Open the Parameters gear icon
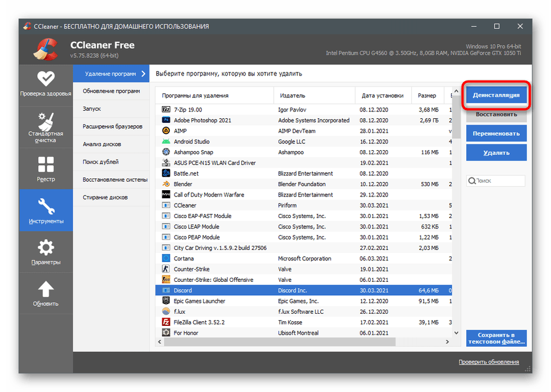The height and width of the screenshot is (392, 551). tap(46, 248)
